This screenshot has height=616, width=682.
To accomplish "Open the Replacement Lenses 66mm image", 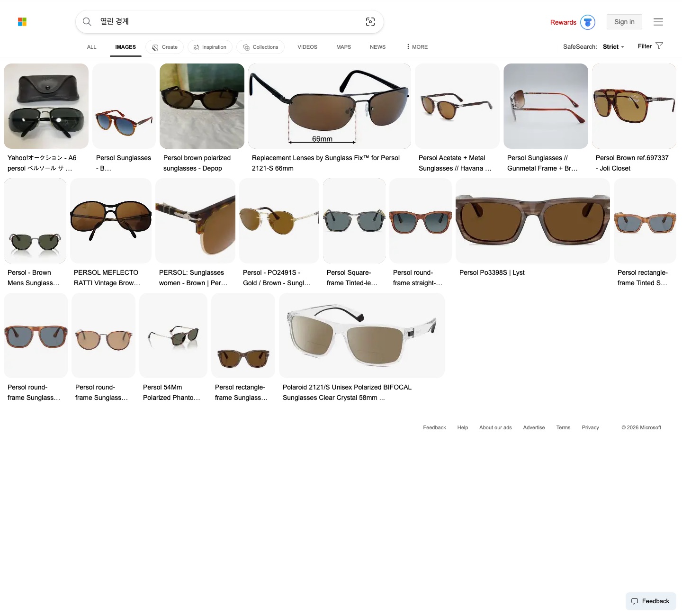I will (330, 106).
